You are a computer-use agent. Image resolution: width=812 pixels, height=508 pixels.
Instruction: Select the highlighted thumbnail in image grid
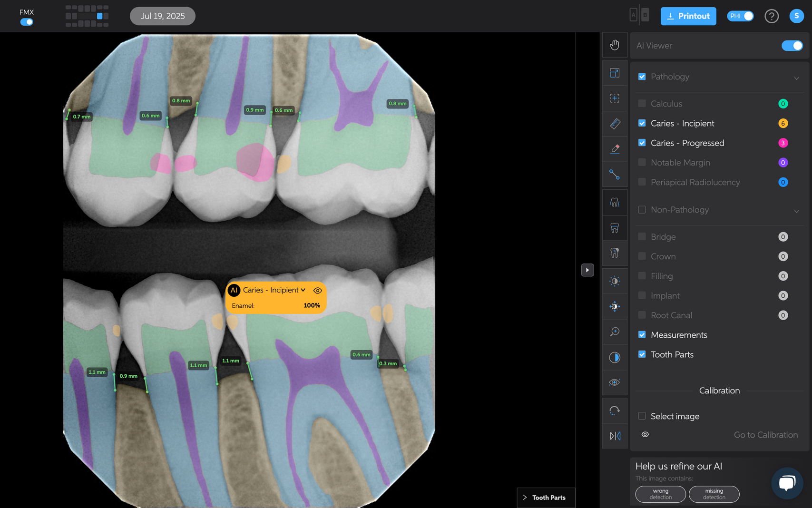[x=99, y=16]
